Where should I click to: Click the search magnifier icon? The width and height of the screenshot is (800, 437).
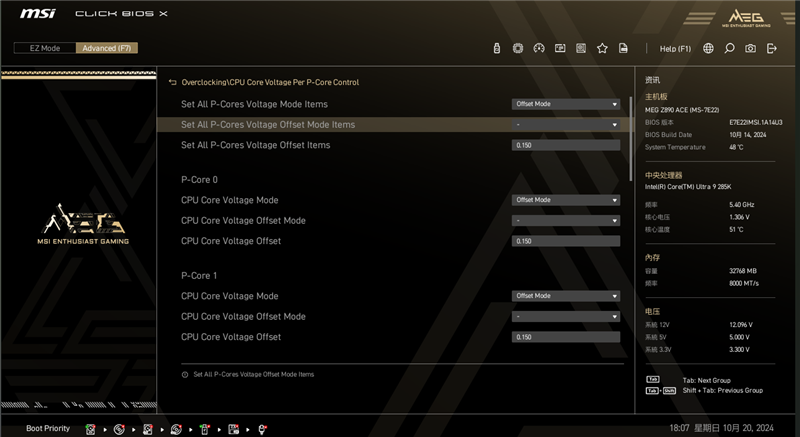pos(729,48)
